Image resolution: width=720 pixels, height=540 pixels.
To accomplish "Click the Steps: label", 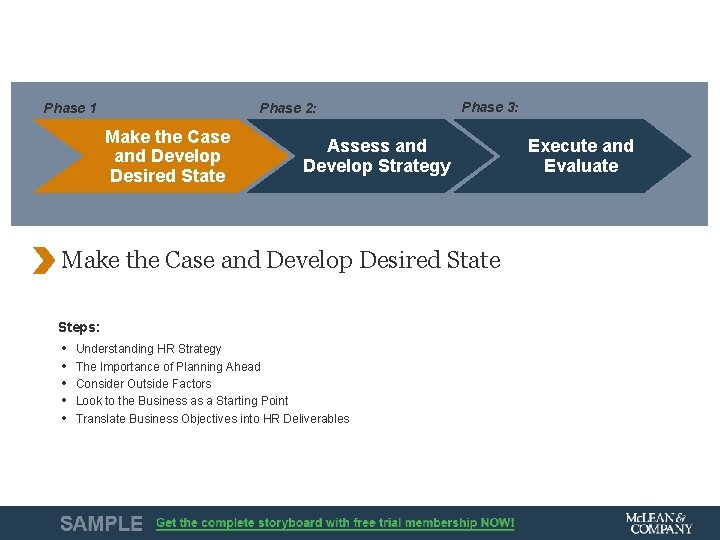I will tap(79, 327).
